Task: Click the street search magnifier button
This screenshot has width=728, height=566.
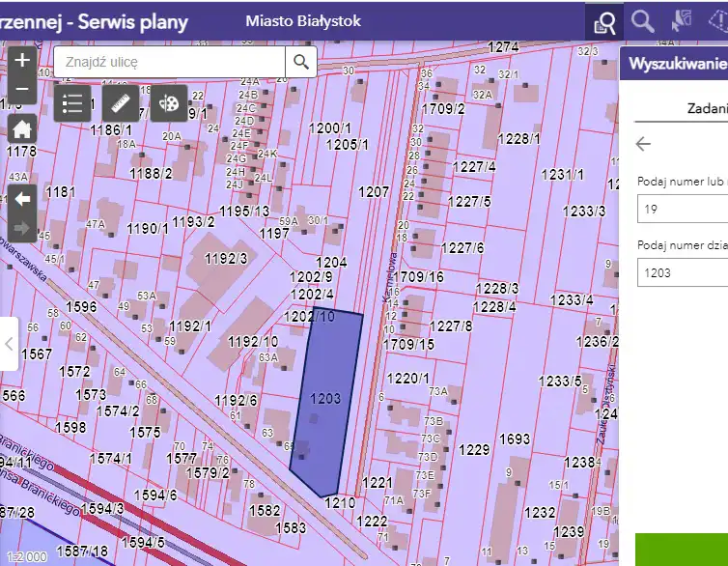Action: [301, 63]
